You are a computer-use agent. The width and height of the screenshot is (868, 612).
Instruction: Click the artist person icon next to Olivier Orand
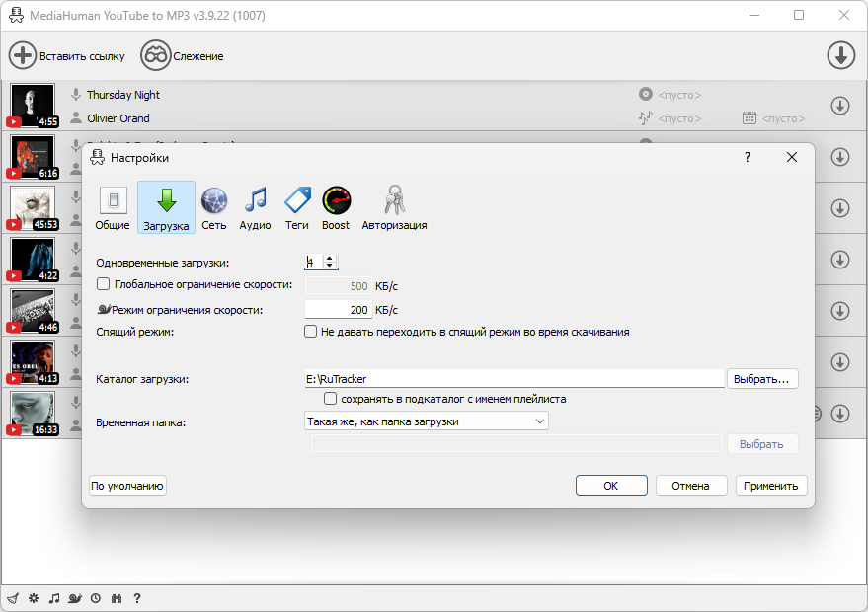click(76, 117)
